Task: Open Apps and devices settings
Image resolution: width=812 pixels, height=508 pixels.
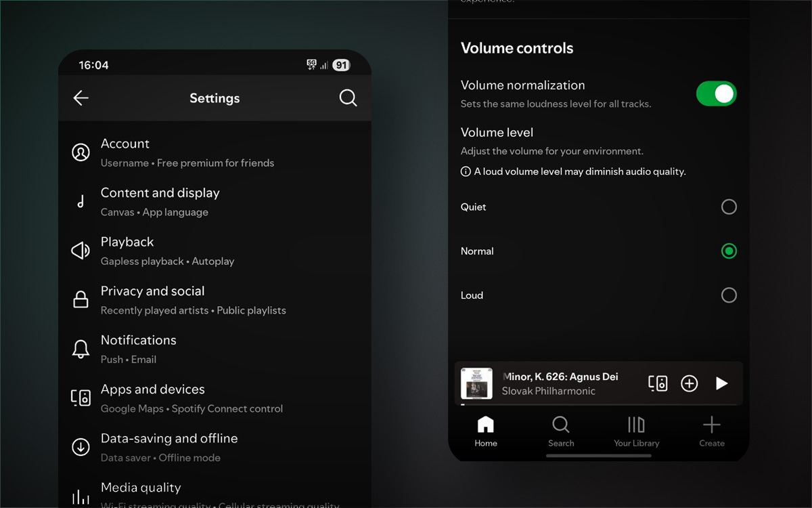Action: [x=152, y=398]
